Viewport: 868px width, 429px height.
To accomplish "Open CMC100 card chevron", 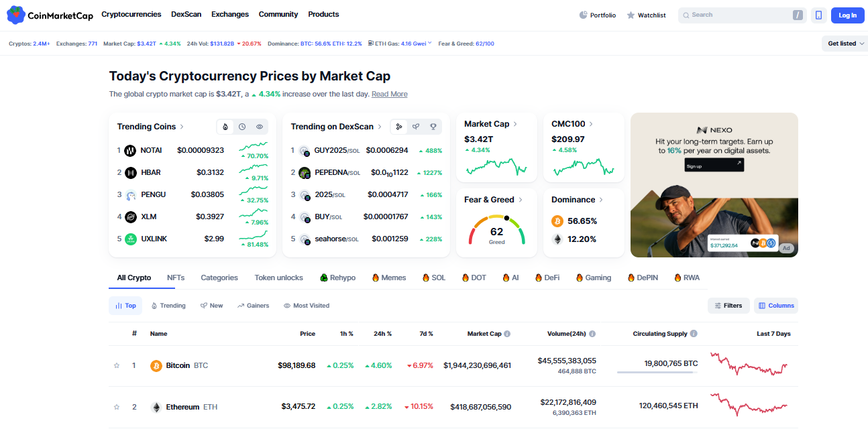I will tap(591, 124).
